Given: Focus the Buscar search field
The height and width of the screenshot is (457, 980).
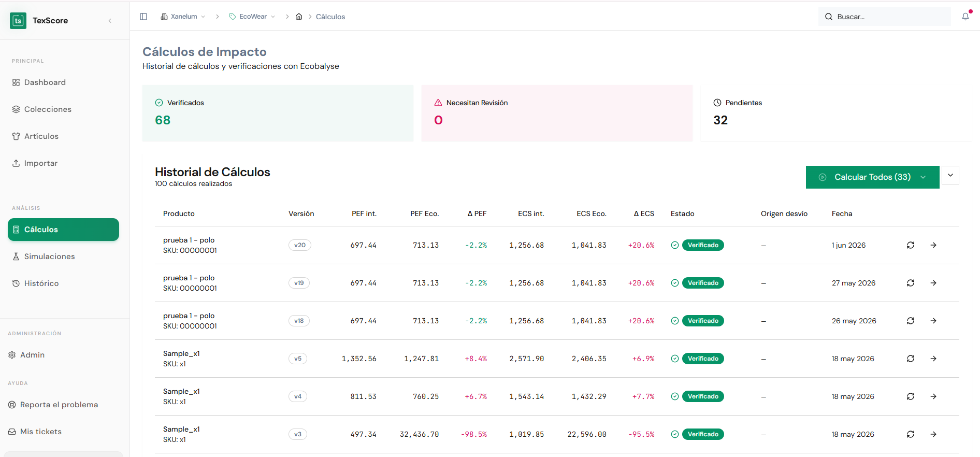Looking at the screenshot, I should tap(885, 17).
